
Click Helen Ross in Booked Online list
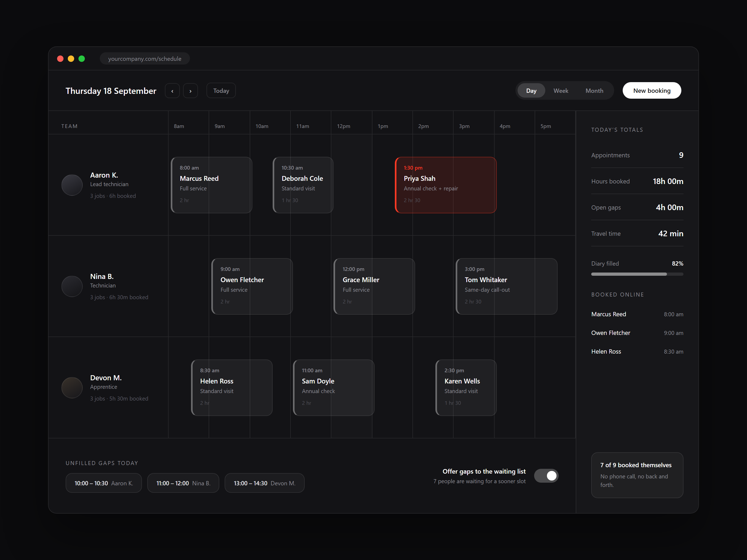pyautogui.click(x=637, y=351)
